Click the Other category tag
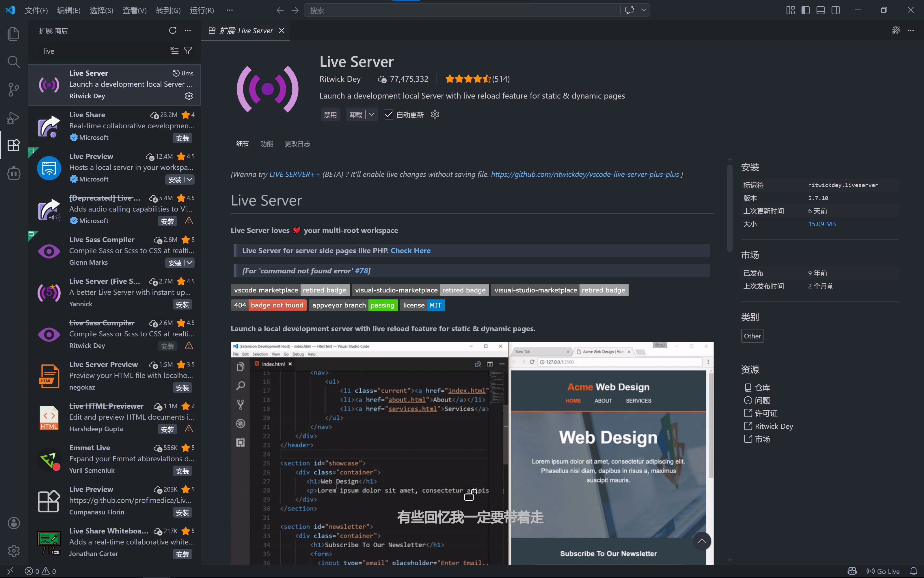Viewport: 924px width, 578px height. pyautogui.click(x=752, y=336)
